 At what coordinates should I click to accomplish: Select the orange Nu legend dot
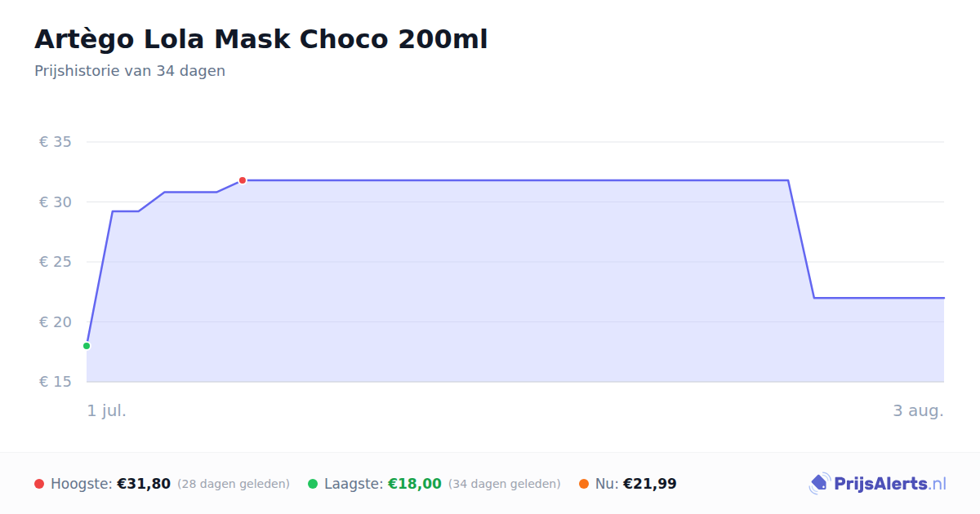pyautogui.click(x=584, y=484)
